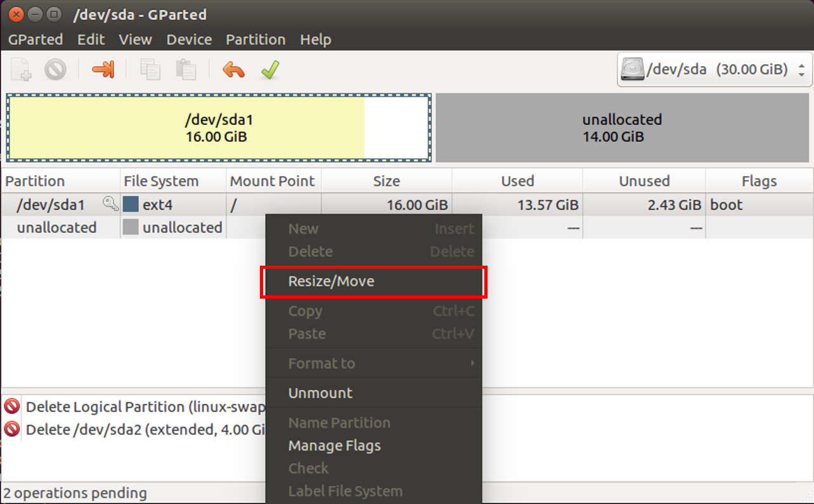
Task: Close the GParted window
Action: (x=16, y=13)
